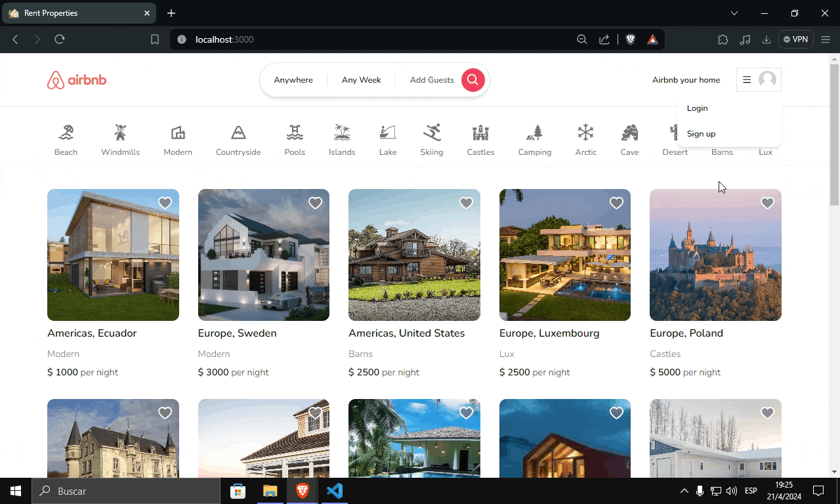Favorite the Europe, Luxembourg listing heart
840x504 pixels.
[x=616, y=203]
